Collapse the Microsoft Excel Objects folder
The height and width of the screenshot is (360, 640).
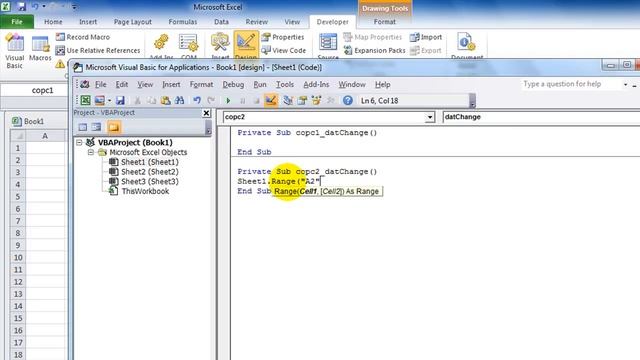91,152
